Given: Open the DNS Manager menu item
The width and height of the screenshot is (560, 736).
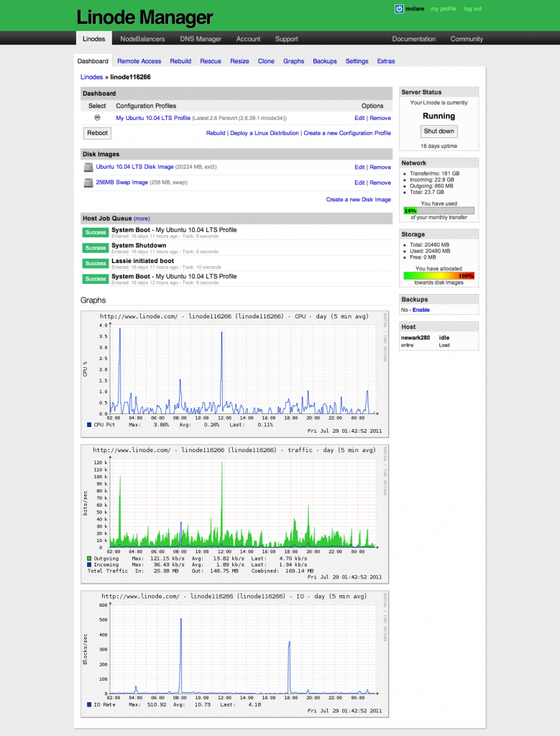Looking at the screenshot, I should click(201, 39).
